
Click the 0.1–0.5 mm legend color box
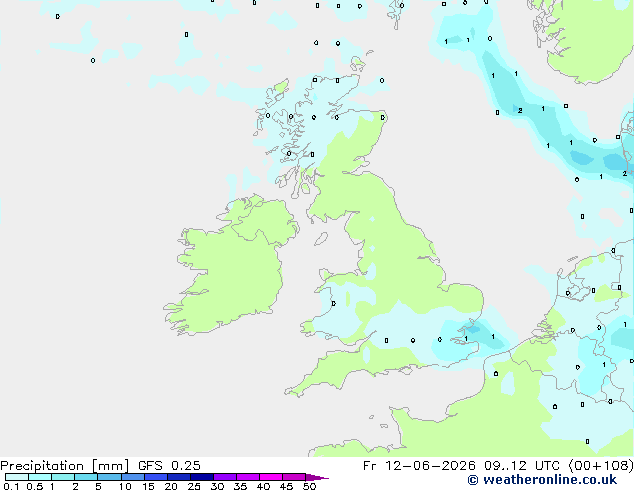17,477
